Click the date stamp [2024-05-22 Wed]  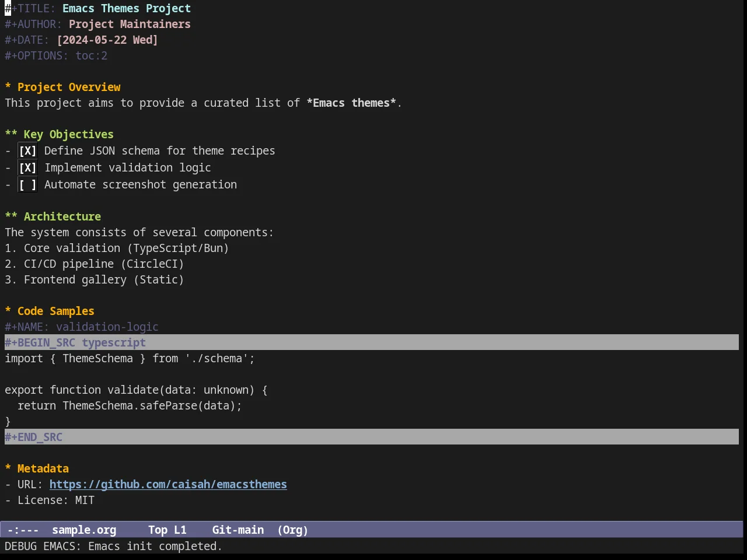tap(107, 40)
